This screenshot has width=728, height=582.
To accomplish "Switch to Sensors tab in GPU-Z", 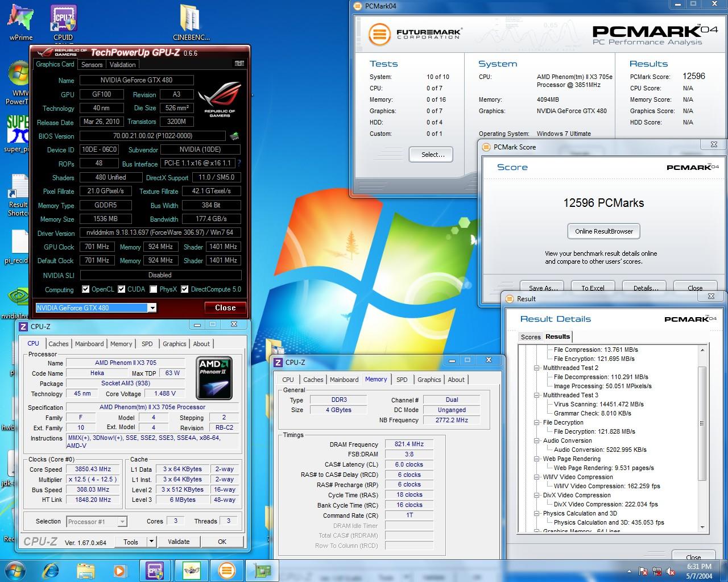I will 92,65.
